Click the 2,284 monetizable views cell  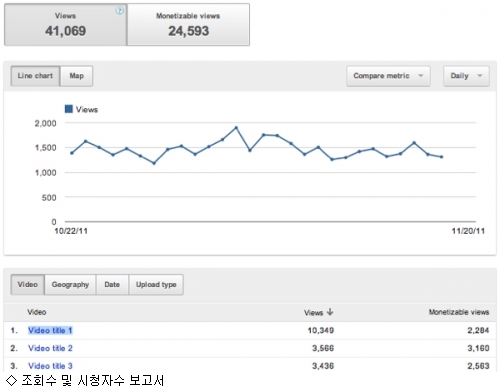478,330
